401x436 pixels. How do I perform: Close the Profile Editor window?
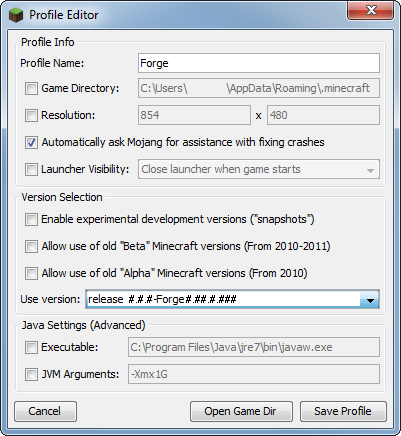coord(371,10)
